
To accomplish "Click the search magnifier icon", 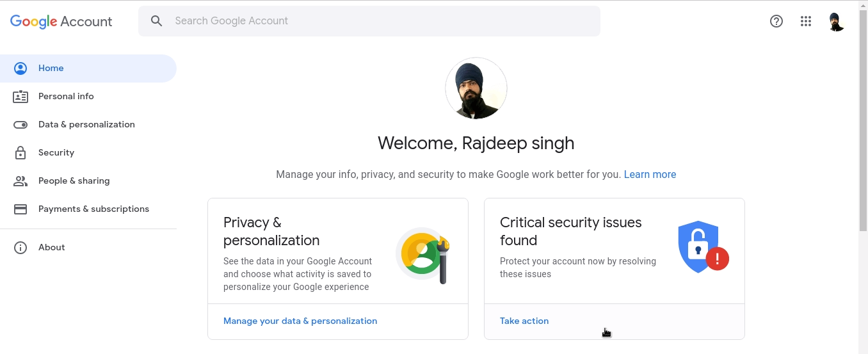I will click(x=157, y=21).
